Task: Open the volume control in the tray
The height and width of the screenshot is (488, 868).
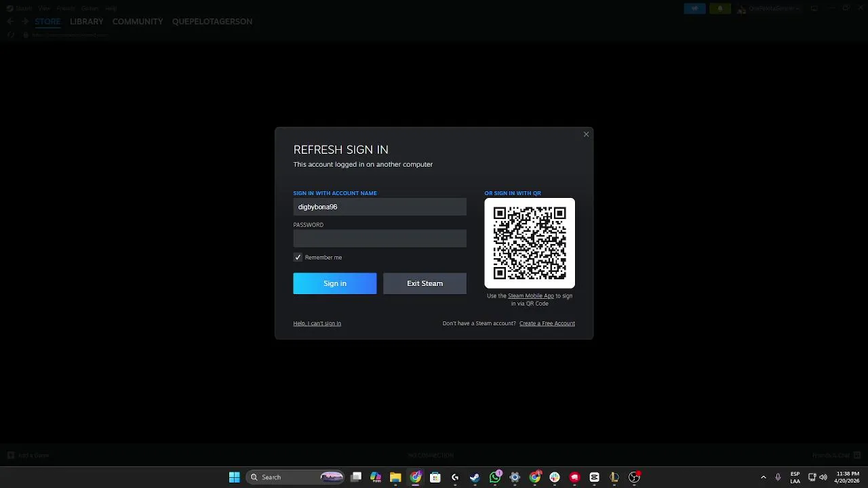Action: click(x=823, y=477)
